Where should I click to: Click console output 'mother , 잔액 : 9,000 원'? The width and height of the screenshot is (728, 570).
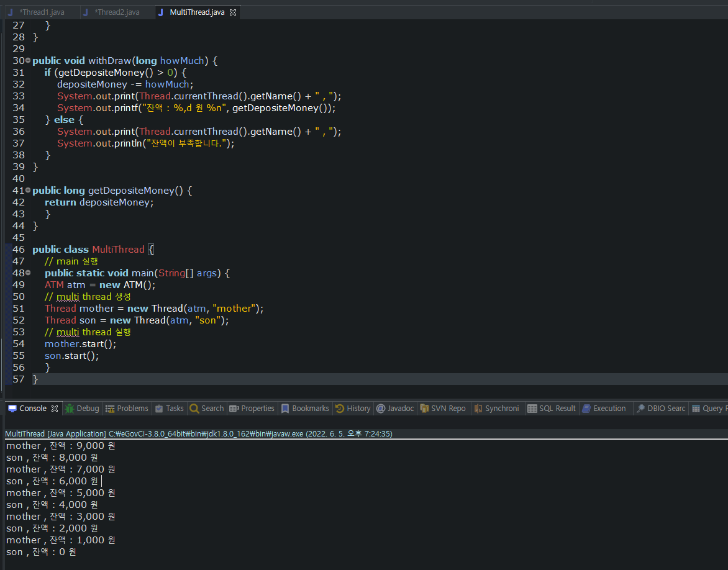click(x=61, y=446)
